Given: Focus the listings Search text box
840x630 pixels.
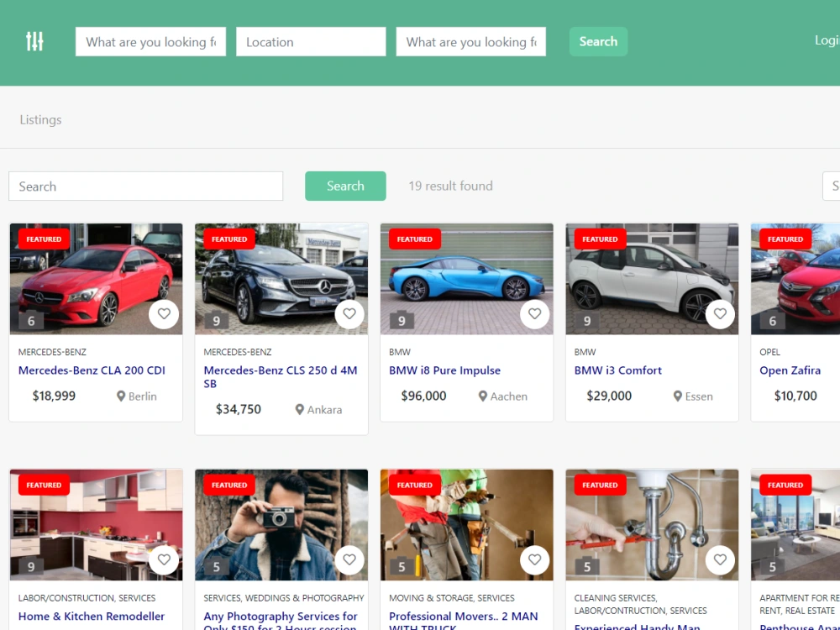Looking at the screenshot, I should 145,186.
